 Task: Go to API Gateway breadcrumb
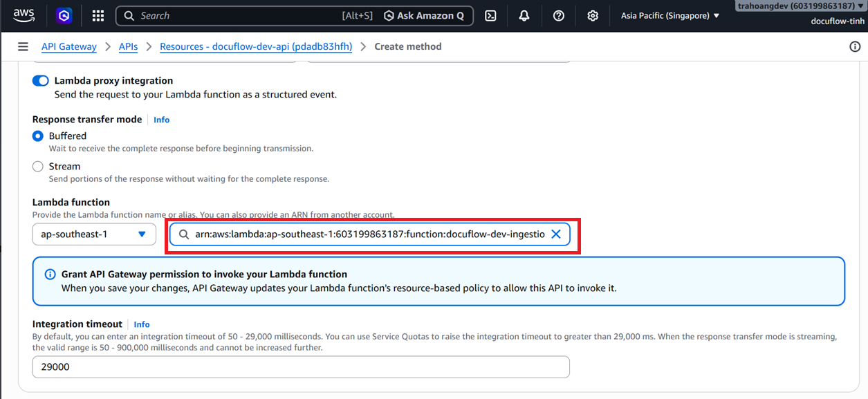(69, 46)
